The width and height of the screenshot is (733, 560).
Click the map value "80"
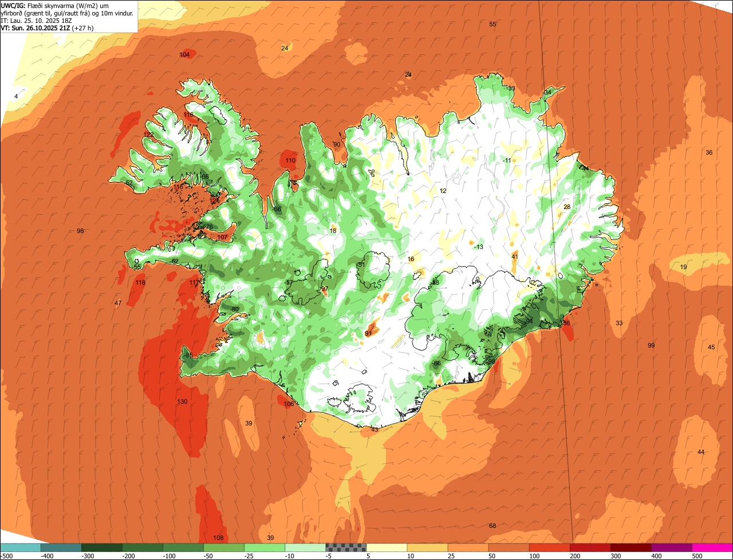tap(235, 309)
